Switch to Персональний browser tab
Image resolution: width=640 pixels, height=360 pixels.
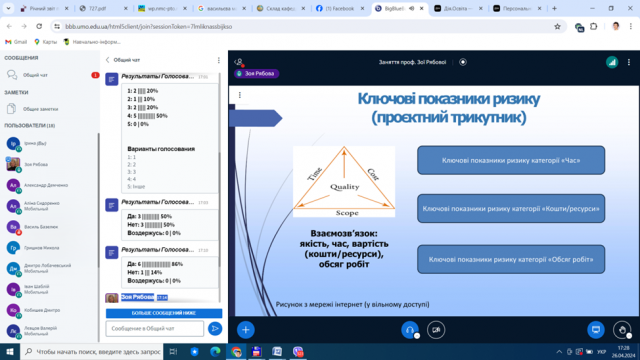[518, 8]
